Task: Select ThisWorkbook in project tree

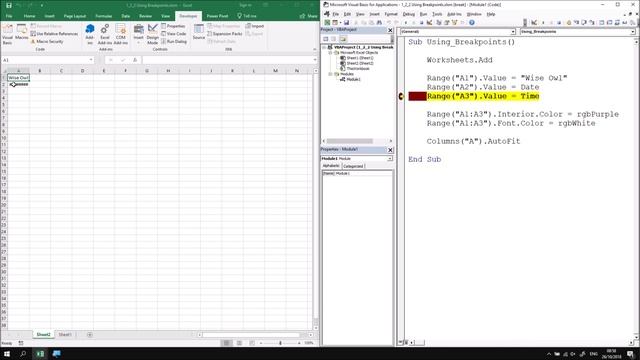Action: pos(355,69)
